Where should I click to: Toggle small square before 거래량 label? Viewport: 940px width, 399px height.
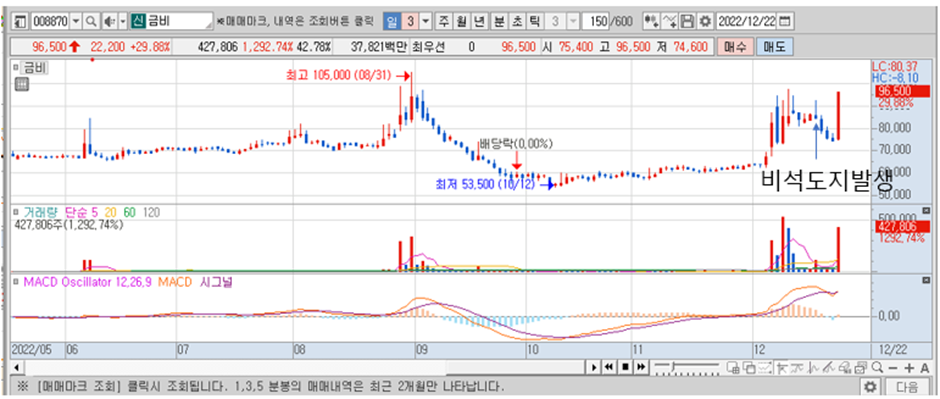click(16, 212)
